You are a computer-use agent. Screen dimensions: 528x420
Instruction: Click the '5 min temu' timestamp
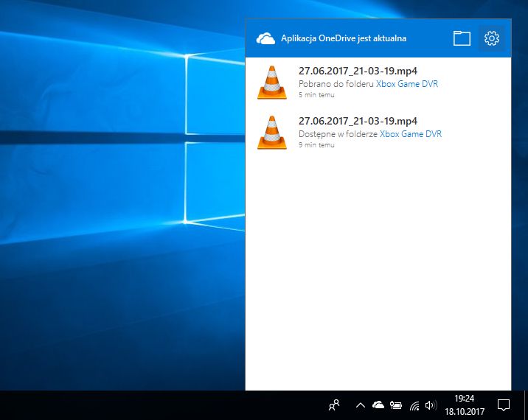(x=316, y=95)
